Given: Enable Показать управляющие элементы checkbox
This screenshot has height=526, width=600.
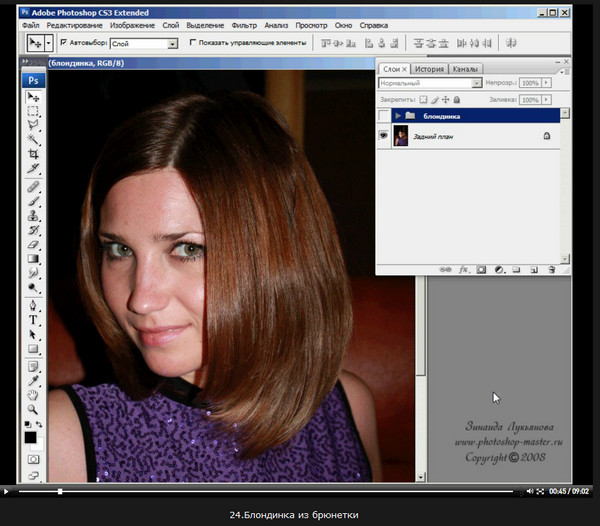Looking at the screenshot, I should point(193,43).
